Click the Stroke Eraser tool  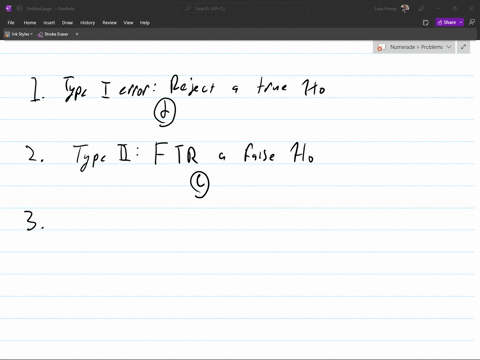[53, 34]
